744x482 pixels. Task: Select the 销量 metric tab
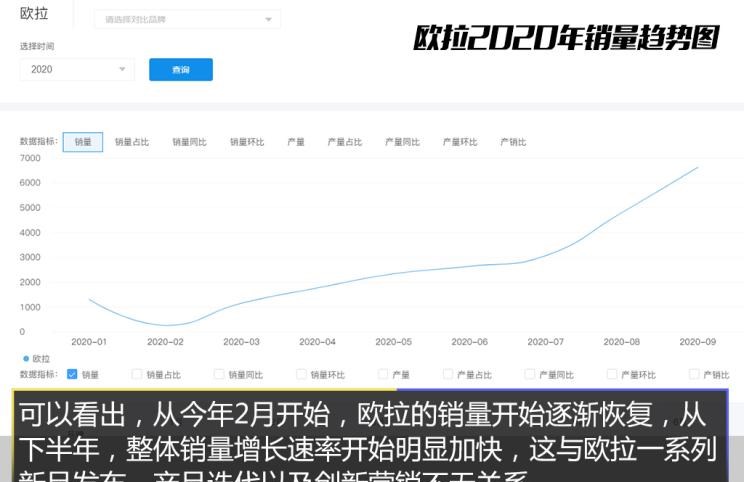pyautogui.click(x=83, y=142)
